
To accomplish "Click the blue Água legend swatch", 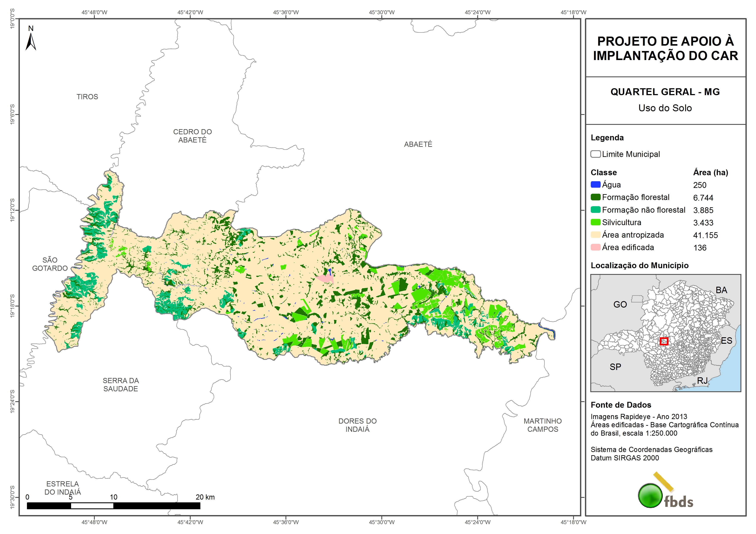I will [x=595, y=185].
